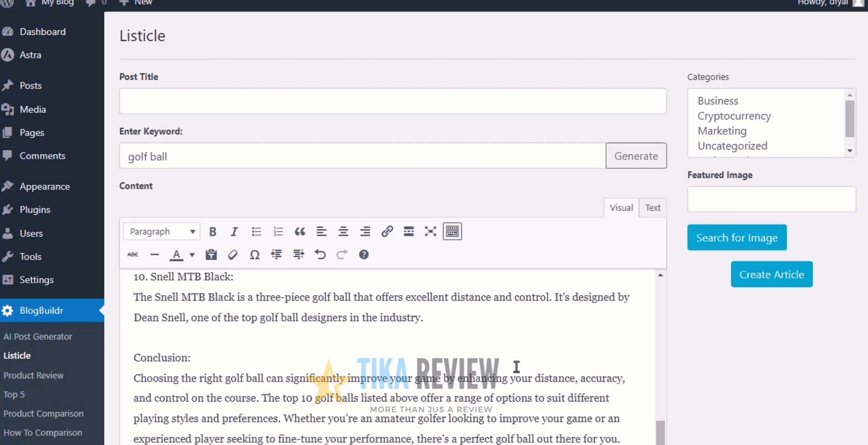
Task: Click the categories list scroll up arrow
Action: click(850, 95)
